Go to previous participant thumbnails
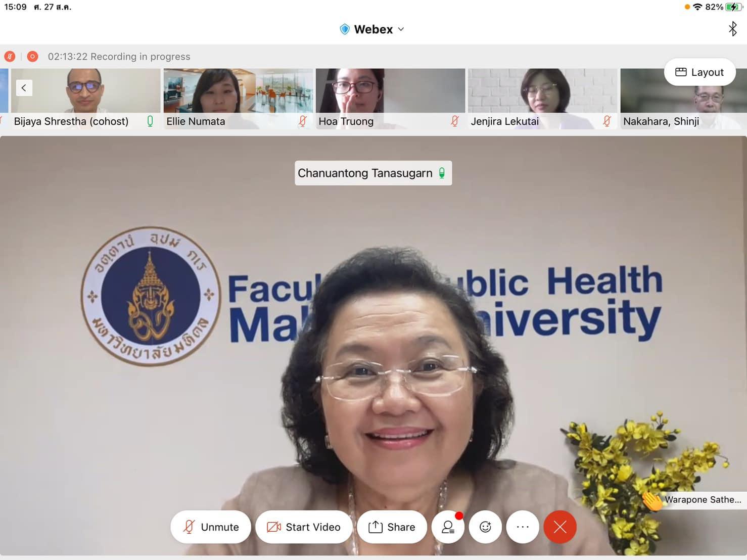This screenshot has height=560, width=747. [24, 88]
